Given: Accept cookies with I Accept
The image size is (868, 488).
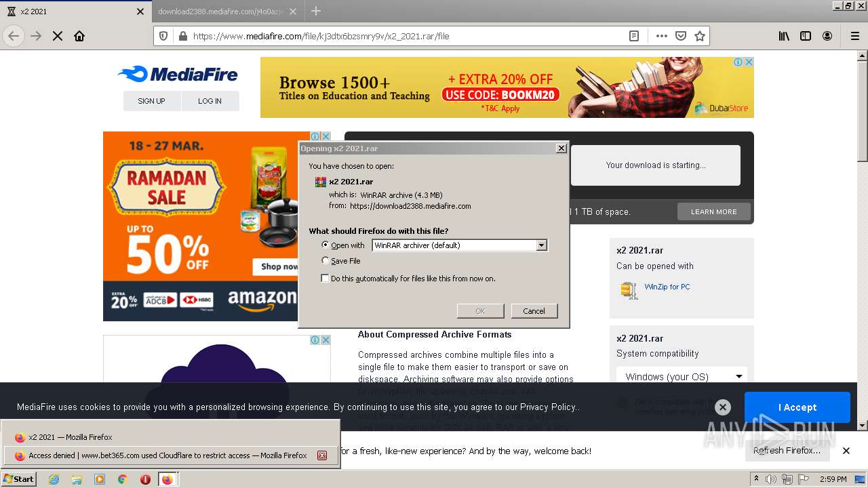Looking at the screenshot, I should click(x=797, y=407).
